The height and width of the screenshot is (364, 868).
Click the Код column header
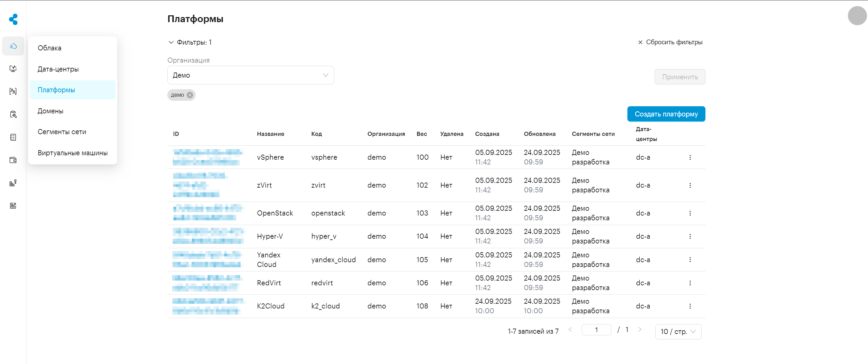click(x=317, y=134)
